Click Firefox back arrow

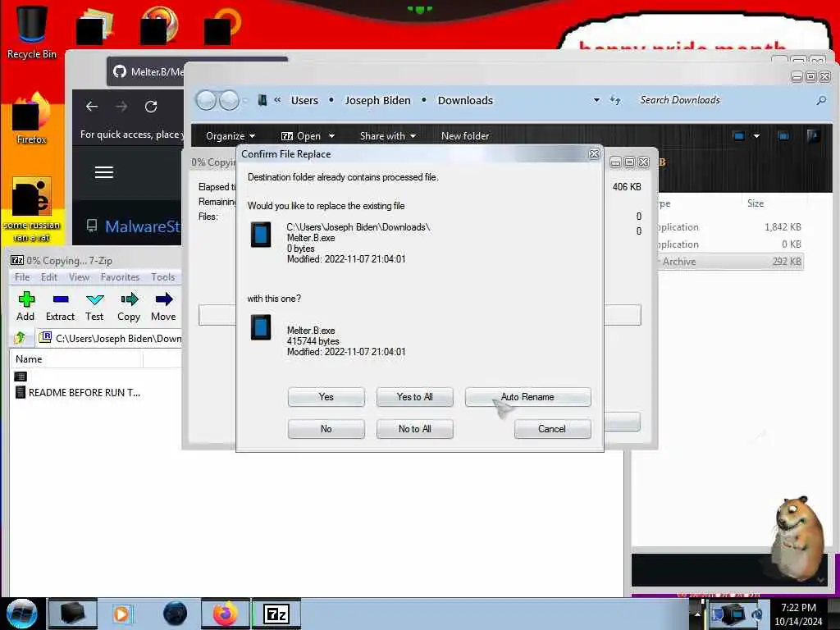(92, 106)
